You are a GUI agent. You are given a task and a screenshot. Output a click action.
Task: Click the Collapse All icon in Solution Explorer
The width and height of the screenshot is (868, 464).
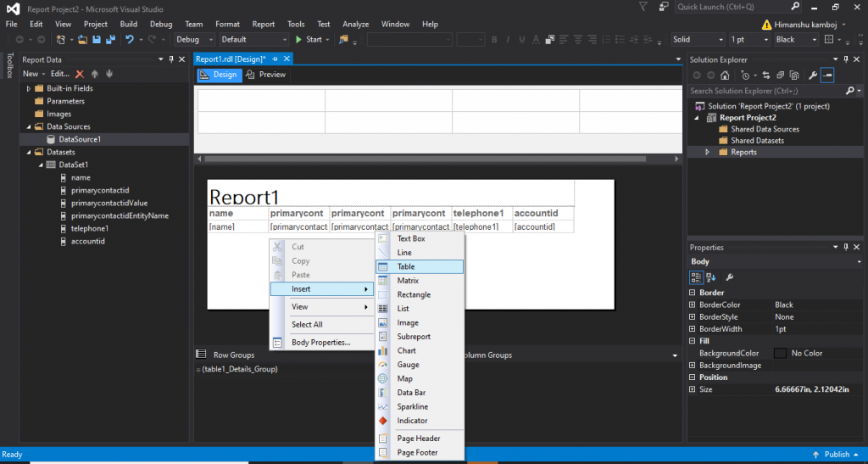pyautogui.click(x=781, y=75)
